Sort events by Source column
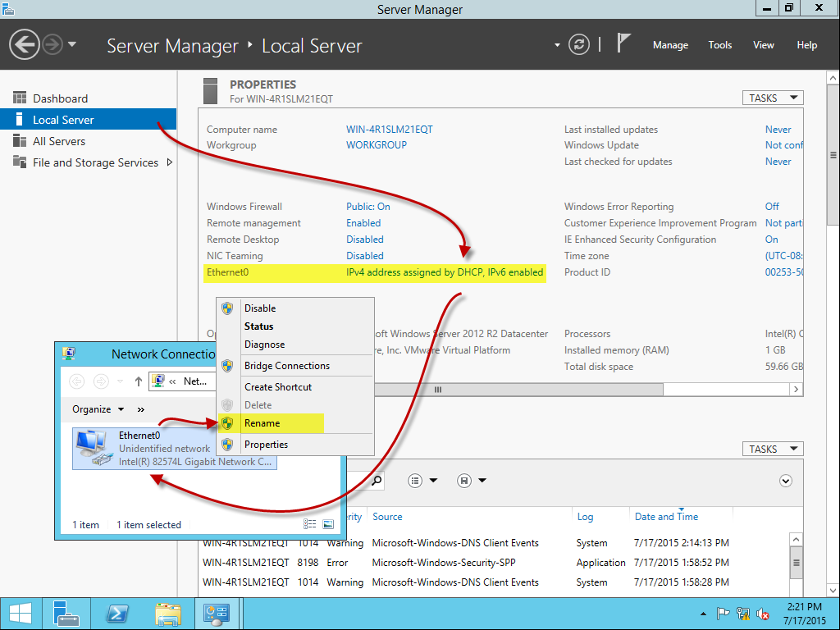840x630 pixels. 387,517
